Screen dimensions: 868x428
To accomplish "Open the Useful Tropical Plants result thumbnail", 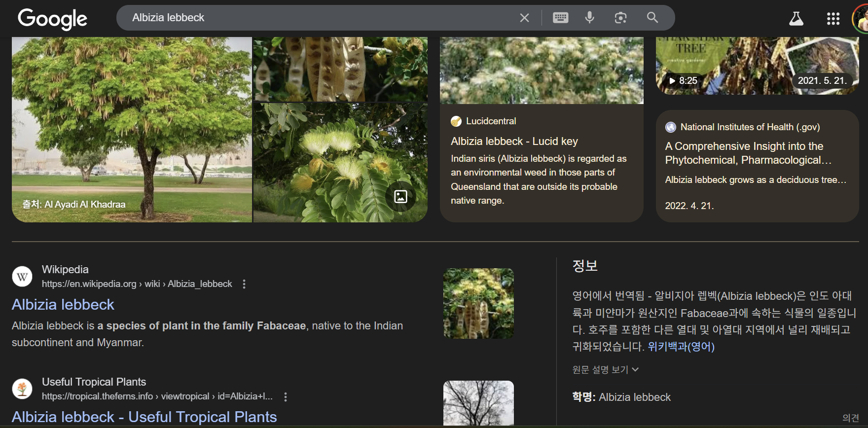I will pyautogui.click(x=478, y=403).
